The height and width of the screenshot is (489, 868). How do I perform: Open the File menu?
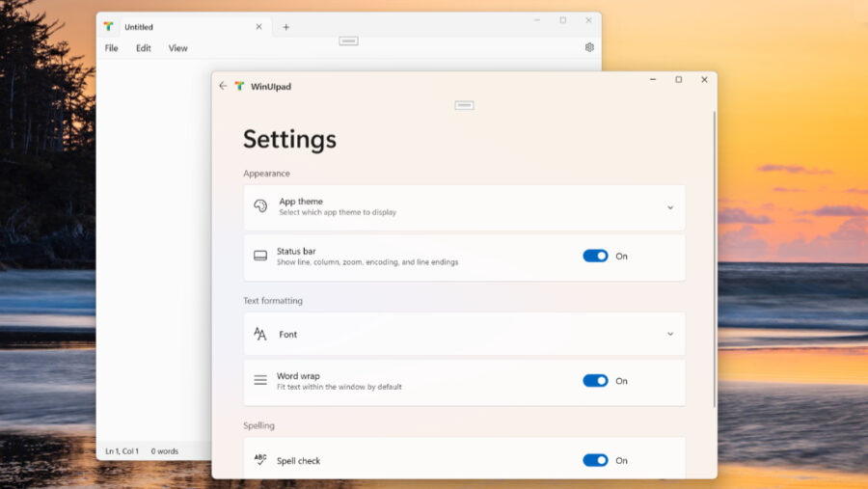pyautogui.click(x=112, y=48)
